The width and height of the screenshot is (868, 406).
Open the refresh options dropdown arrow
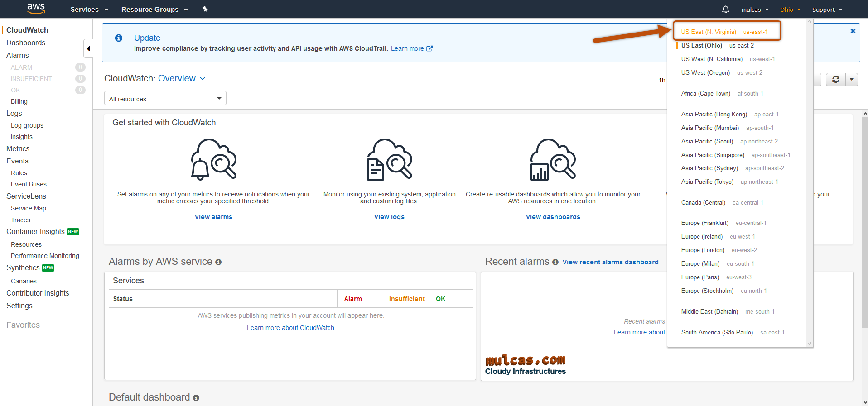coord(852,80)
